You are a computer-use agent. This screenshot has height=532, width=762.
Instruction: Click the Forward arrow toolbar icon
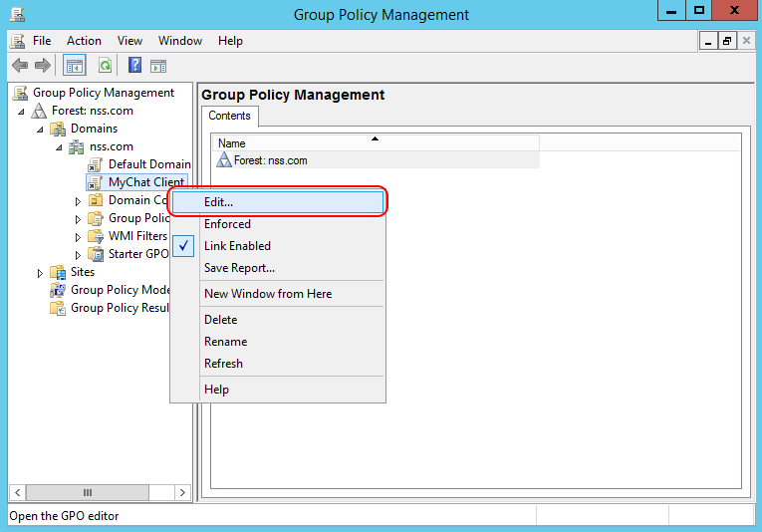click(x=42, y=66)
